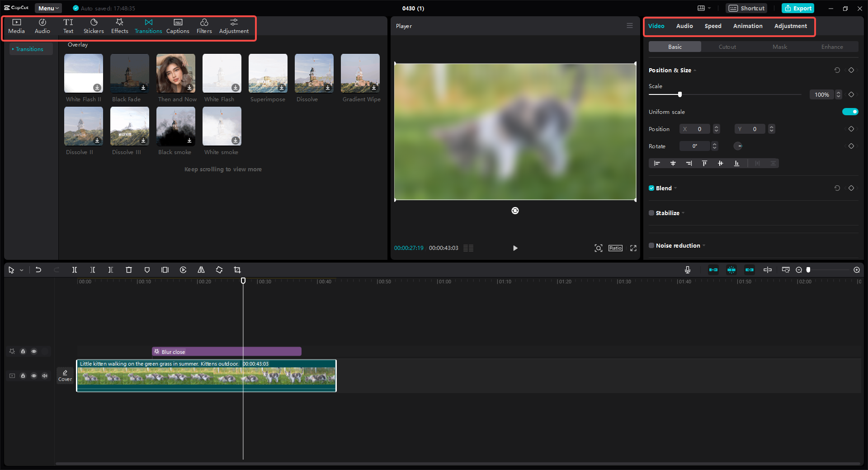Viewport: 868px width, 470px height.
Task: Disable the Blend checkbox
Action: (651, 188)
